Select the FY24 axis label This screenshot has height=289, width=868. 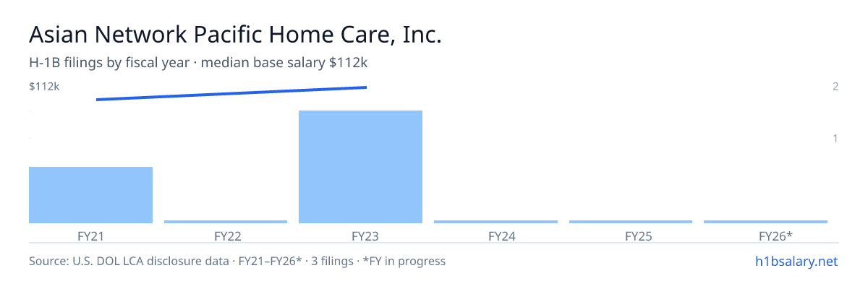(495, 236)
